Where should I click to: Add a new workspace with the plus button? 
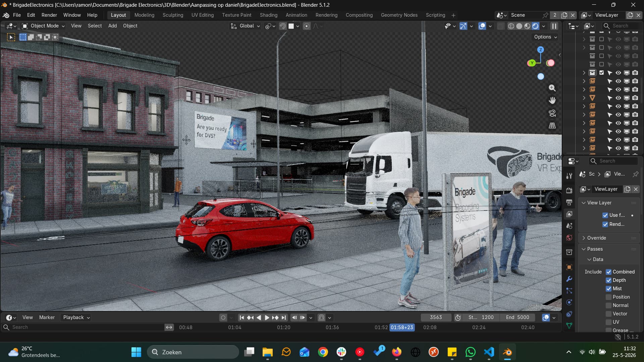(x=453, y=15)
